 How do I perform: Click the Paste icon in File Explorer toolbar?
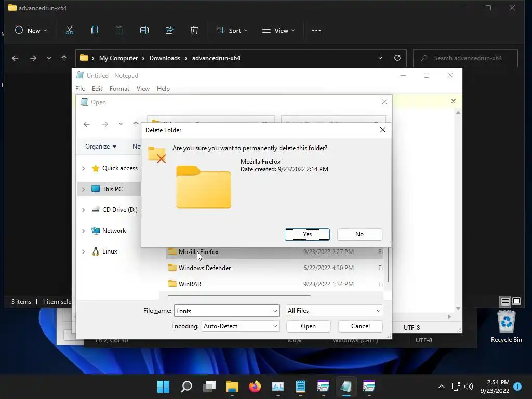pos(119,31)
